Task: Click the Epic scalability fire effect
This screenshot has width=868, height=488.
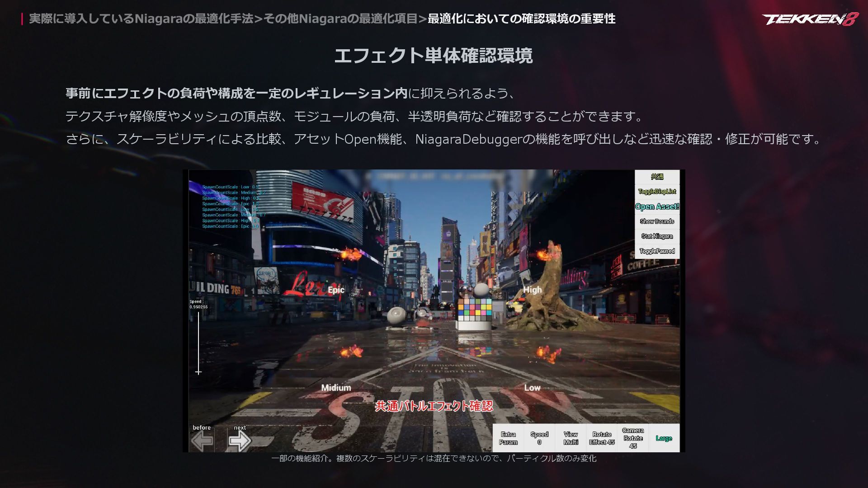Action: 350,254
